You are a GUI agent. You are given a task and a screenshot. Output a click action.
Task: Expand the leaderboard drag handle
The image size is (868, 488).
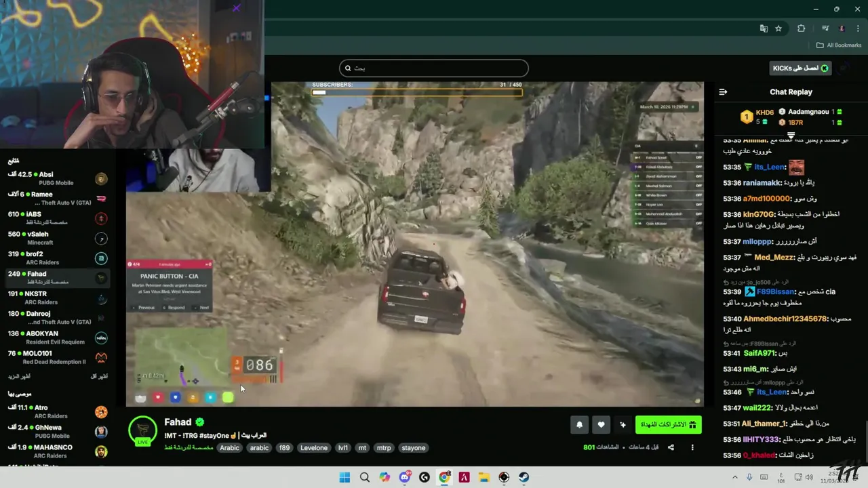pyautogui.click(x=791, y=136)
